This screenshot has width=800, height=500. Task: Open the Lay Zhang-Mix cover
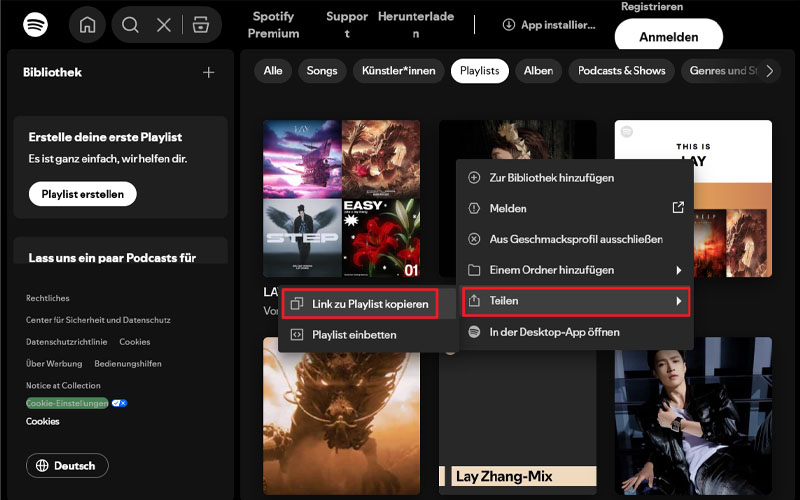tap(517, 423)
